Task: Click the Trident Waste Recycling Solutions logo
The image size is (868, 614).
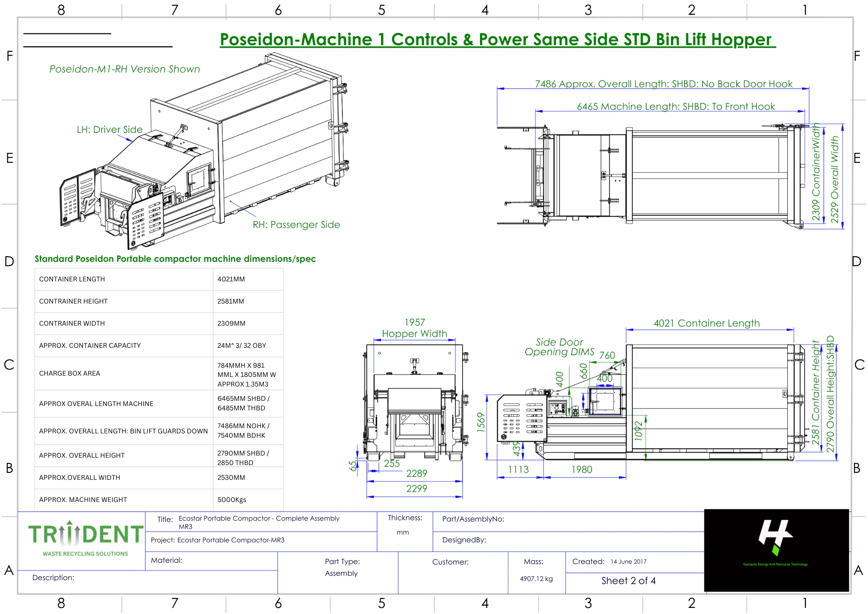Action: 85,539
